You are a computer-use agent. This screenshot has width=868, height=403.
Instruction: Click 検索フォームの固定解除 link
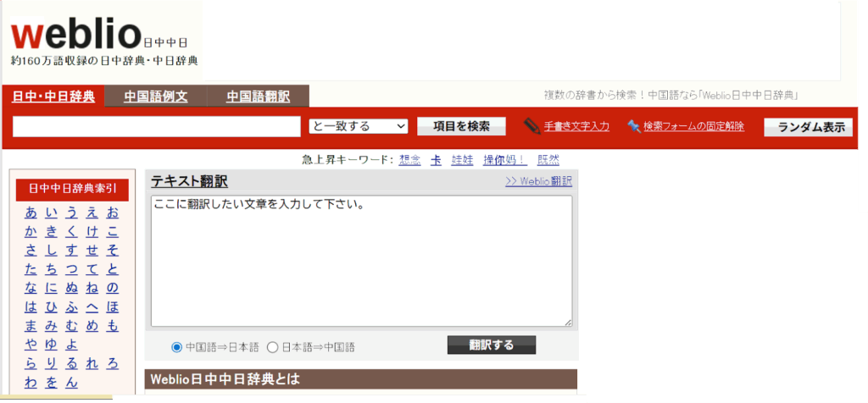coord(693,127)
